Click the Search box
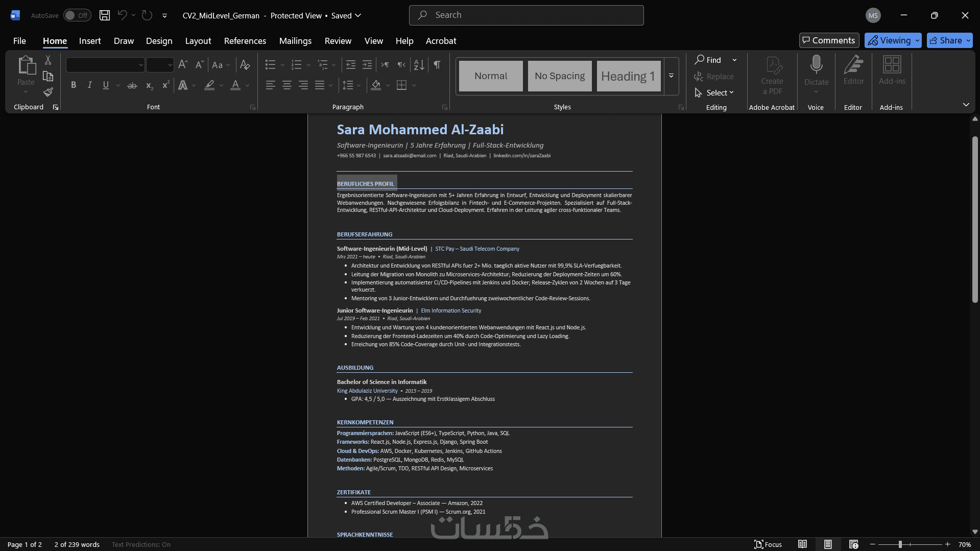This screenshot has width=980, height=551. pyautogui.click(x=527, y=15)
